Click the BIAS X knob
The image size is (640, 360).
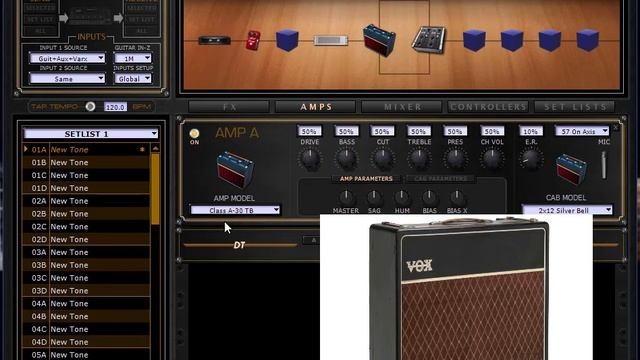click(x=457, y=197)
